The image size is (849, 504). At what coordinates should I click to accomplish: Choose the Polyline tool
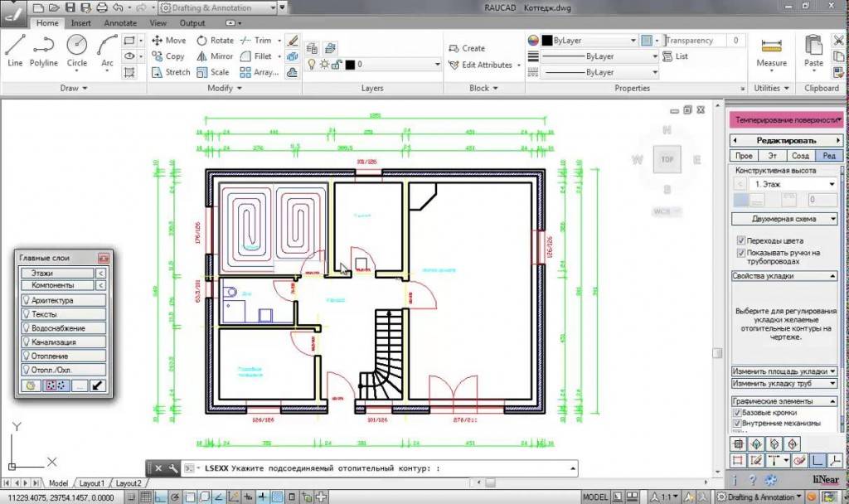pyautogui.click(x=44, y=50)
